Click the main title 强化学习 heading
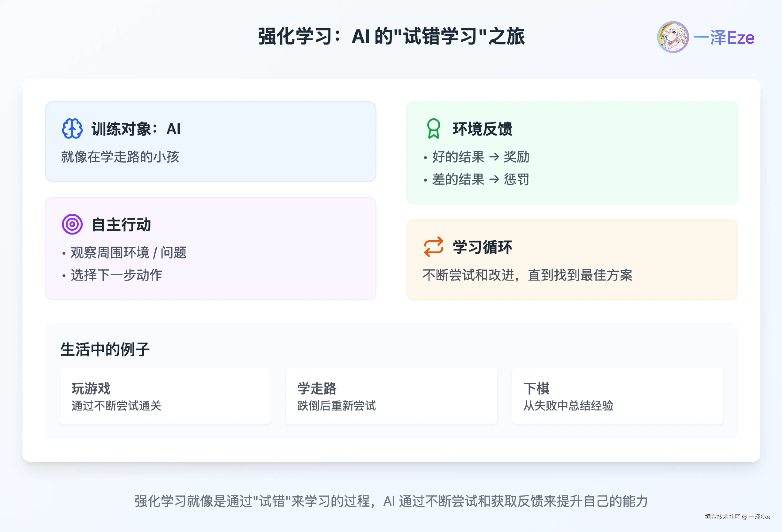782x532 pixels. (x=391, y=36)
